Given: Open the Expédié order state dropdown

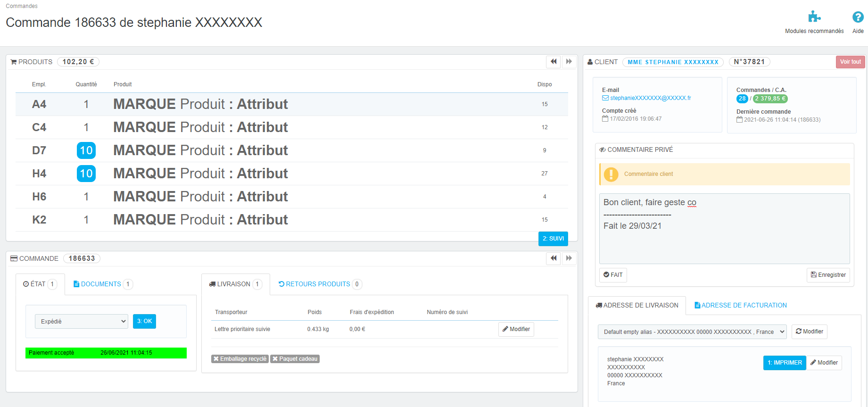Looking at the screenshot, I should tap(82, 321).
